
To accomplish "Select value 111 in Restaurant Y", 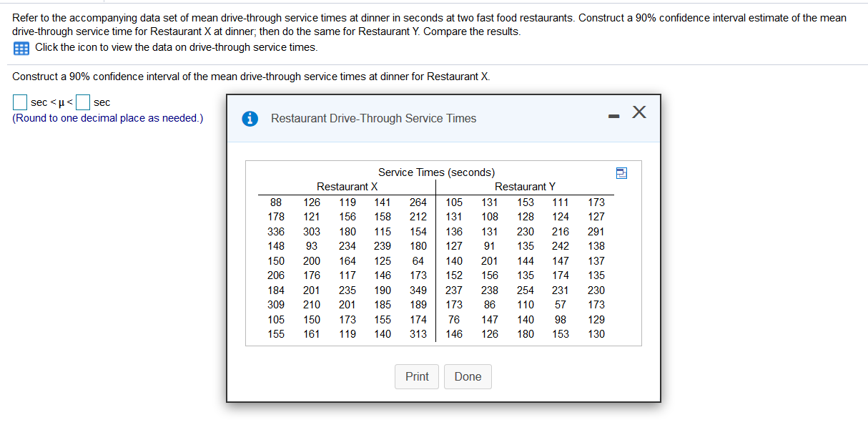I will (x=561, y=202).
